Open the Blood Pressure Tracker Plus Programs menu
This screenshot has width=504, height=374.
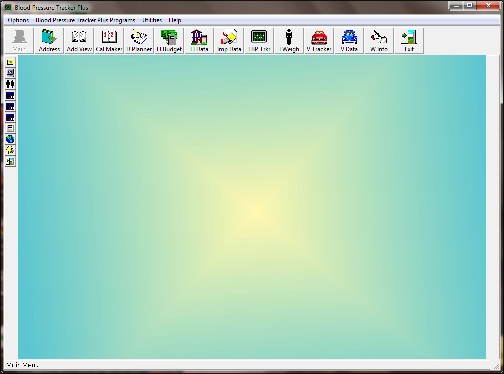click(x=85, y=20)
